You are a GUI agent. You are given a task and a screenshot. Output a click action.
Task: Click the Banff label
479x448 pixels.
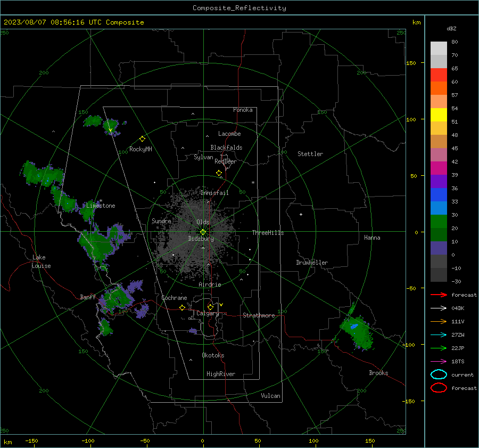click(88, 297)
